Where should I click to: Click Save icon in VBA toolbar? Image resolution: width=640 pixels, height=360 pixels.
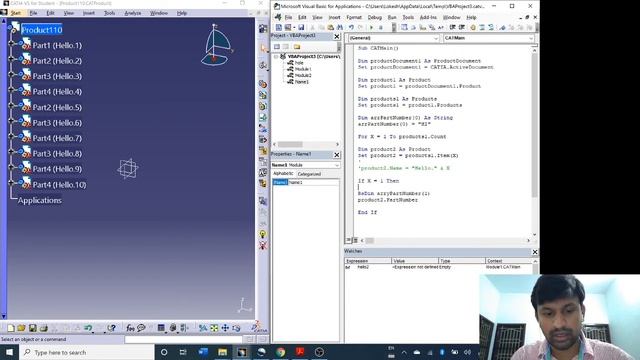tap(301, 27)
